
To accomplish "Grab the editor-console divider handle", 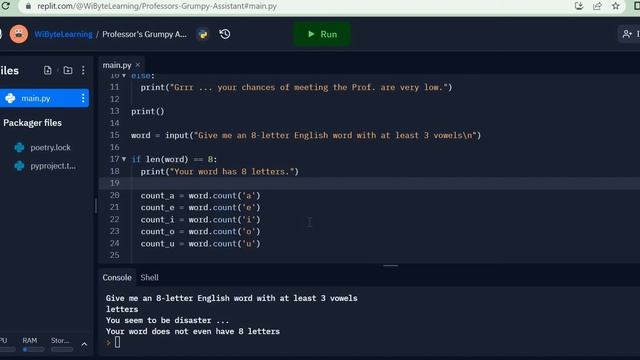I will click(x=390, y=266).
